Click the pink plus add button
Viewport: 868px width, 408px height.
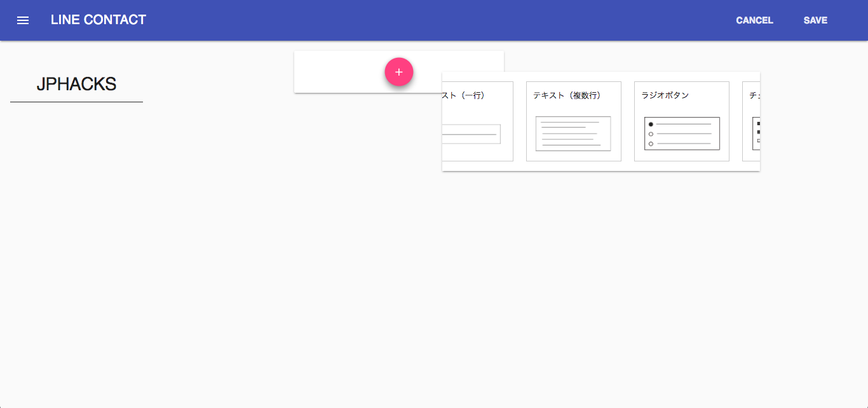399,72
